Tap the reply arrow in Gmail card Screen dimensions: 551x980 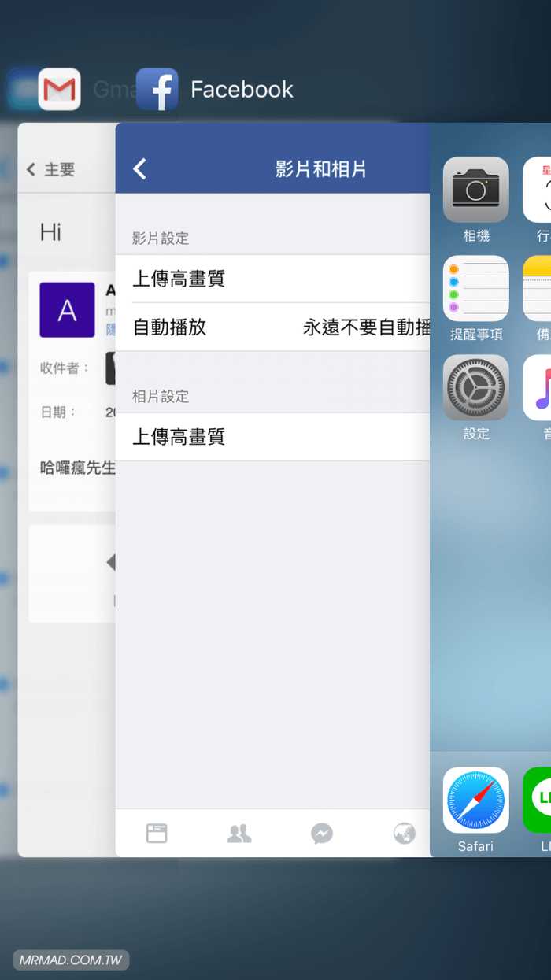[x=110, y=562]
